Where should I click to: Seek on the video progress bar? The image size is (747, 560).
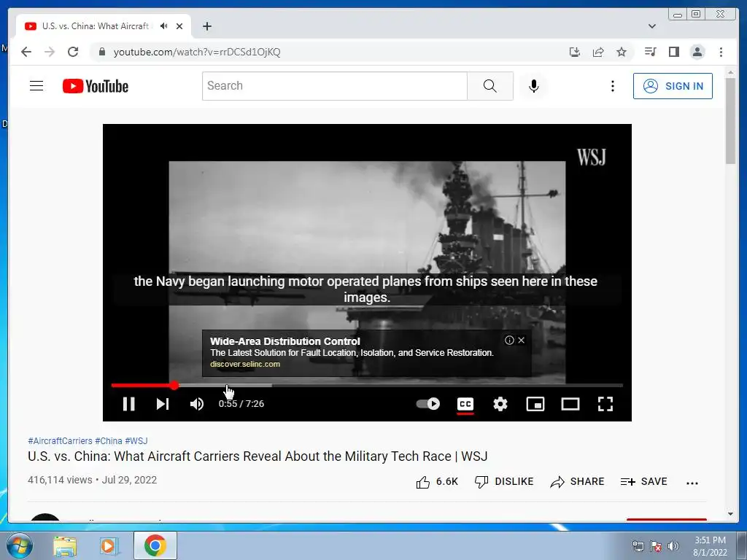tap(367, 385)
